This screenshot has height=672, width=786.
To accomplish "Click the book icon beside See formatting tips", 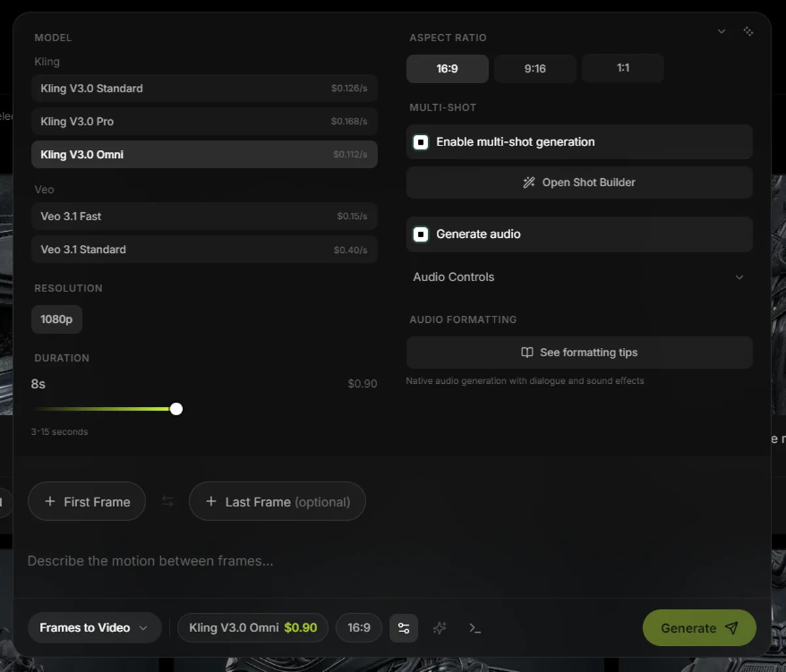I will coord(527,352).
